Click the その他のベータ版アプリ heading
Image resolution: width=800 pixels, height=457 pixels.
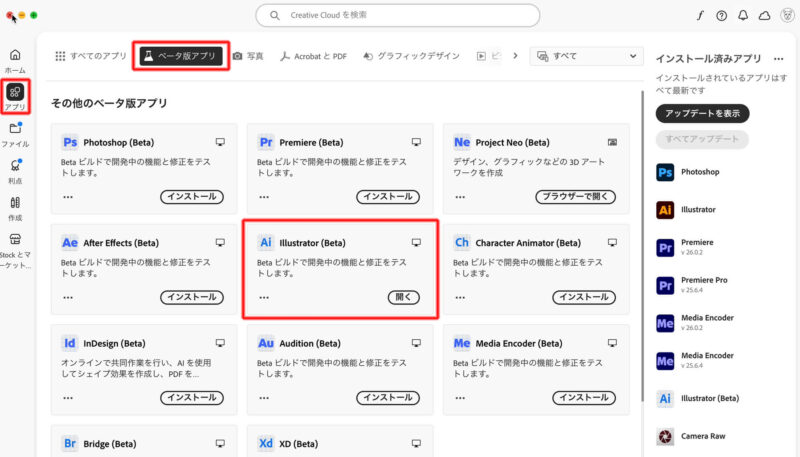[109, 103]
